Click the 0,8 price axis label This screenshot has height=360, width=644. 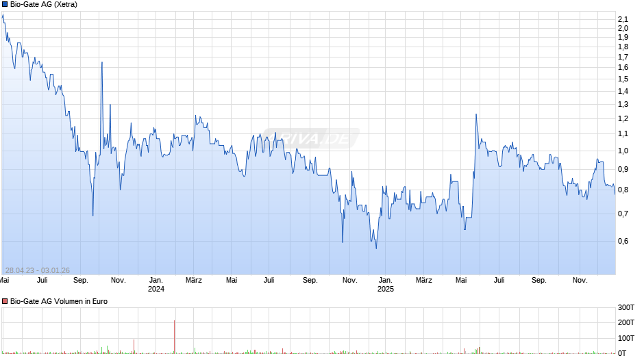pos(623,190)
